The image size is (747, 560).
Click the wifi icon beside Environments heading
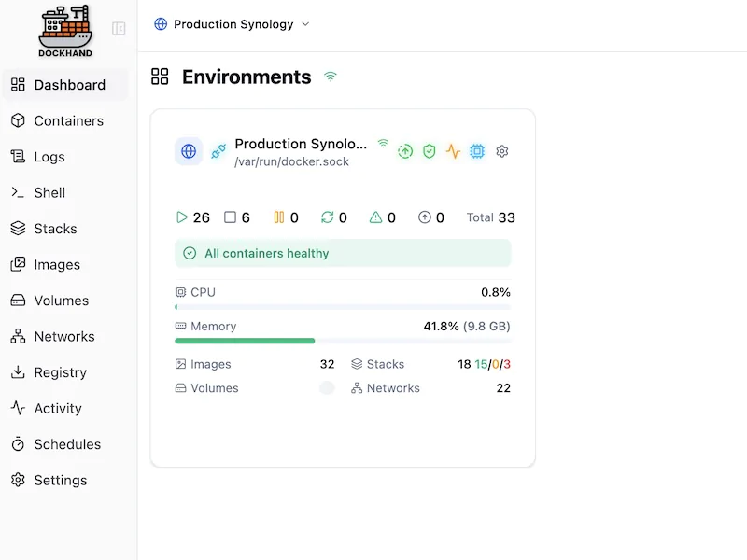(x=331, y=77)
